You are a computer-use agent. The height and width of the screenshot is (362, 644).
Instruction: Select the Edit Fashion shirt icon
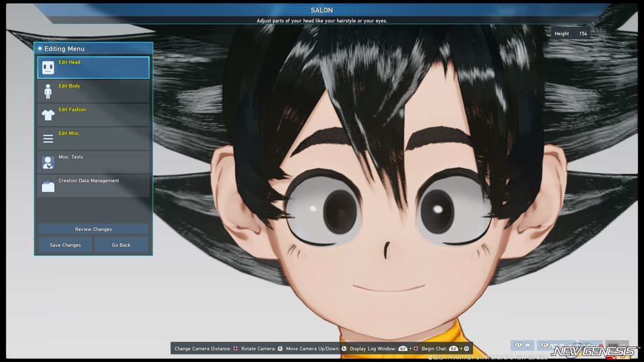point(48,115)
